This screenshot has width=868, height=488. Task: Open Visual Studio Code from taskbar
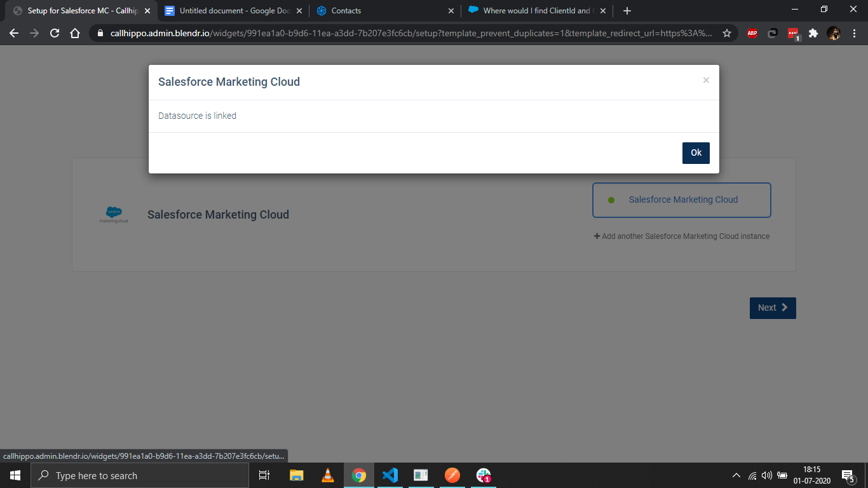click(390, 475)
